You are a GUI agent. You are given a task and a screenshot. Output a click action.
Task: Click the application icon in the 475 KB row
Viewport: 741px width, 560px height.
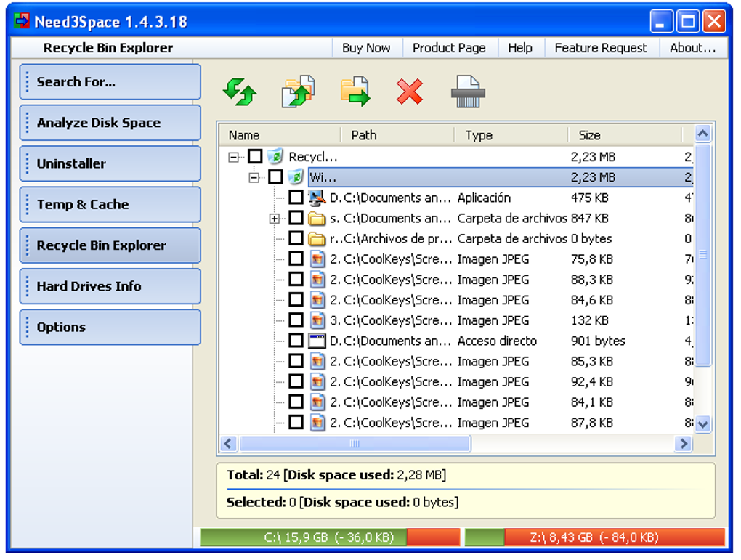tap(317, 198)
